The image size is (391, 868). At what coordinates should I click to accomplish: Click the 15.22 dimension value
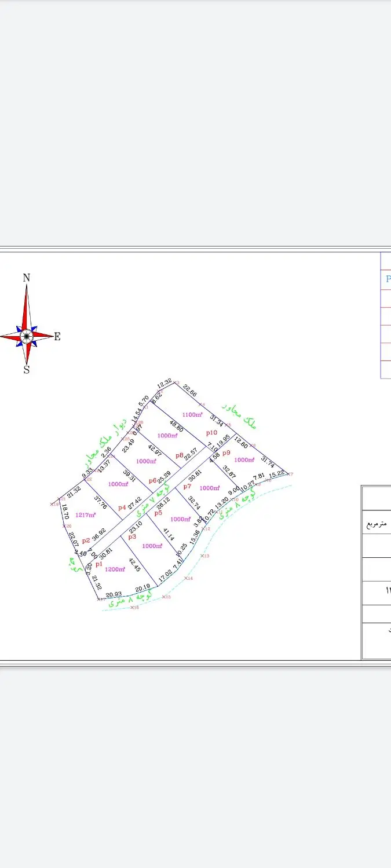(277, 473)
